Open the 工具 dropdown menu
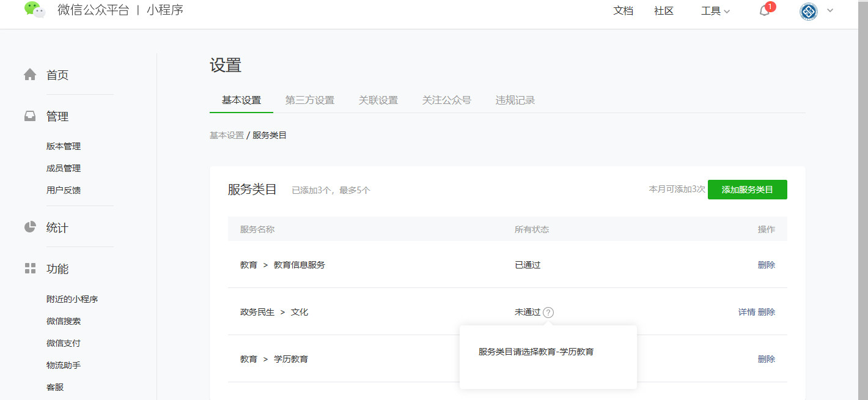868x400 pixels. (715, 11)
